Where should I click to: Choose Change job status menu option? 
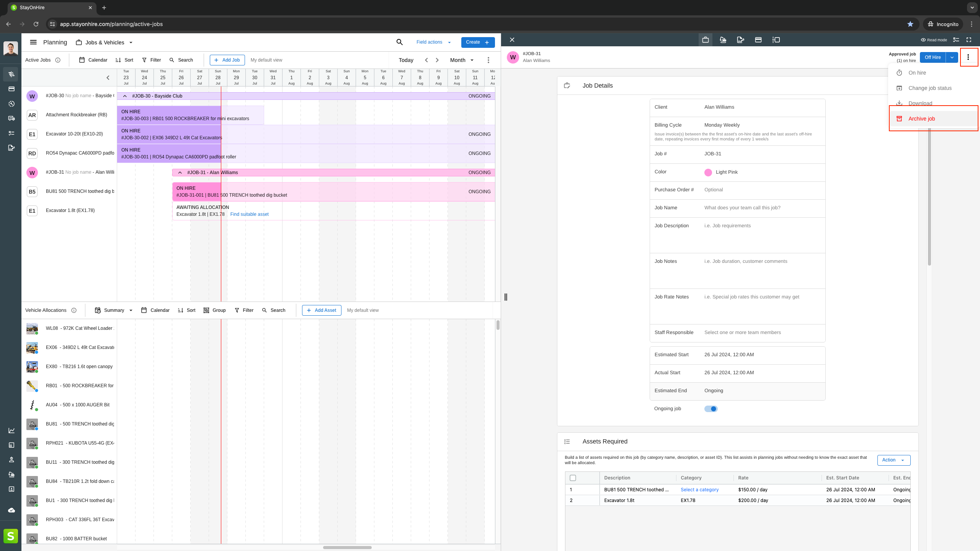click(930, 88)
